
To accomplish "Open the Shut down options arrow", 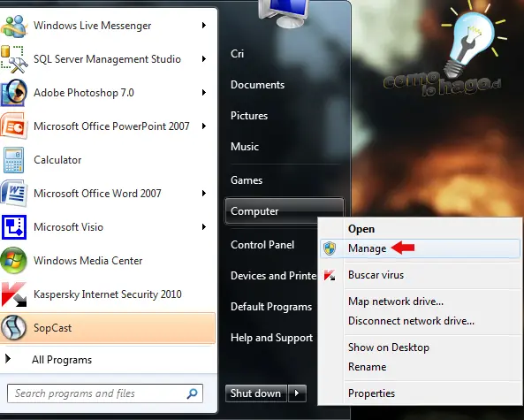I will (297, 393).
